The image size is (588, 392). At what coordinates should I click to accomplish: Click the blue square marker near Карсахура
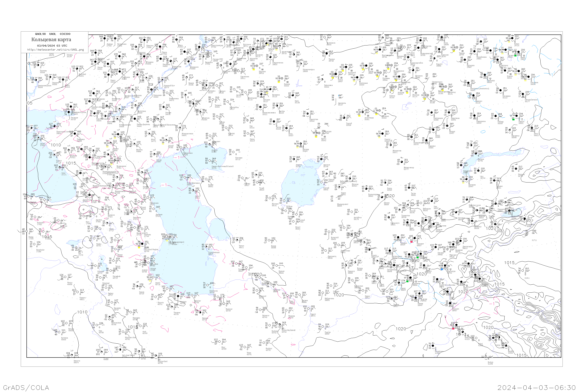click(x=442, y=269)
